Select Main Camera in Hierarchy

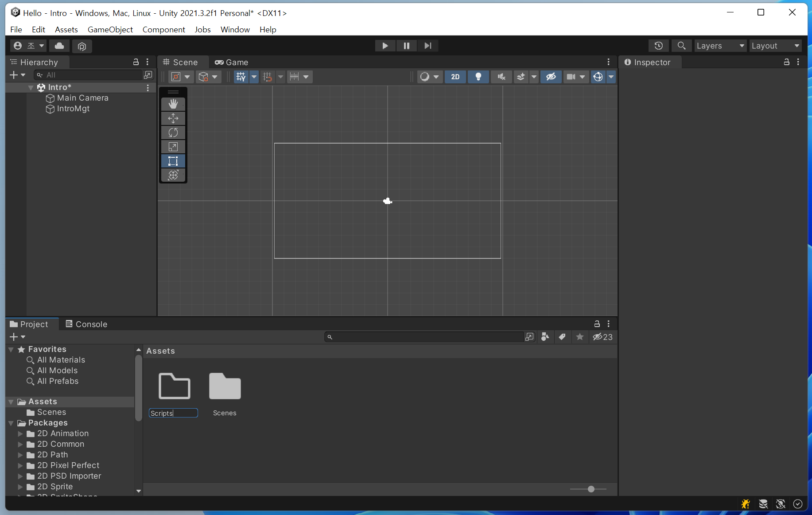(83, 98)
